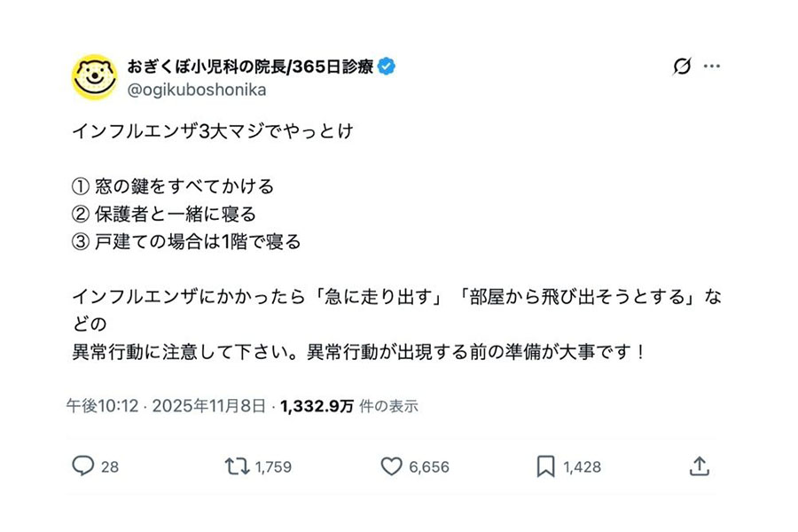Select the date 2025年11月8日
The width and height of the screenshot is (798, 532).
[208, 406]
